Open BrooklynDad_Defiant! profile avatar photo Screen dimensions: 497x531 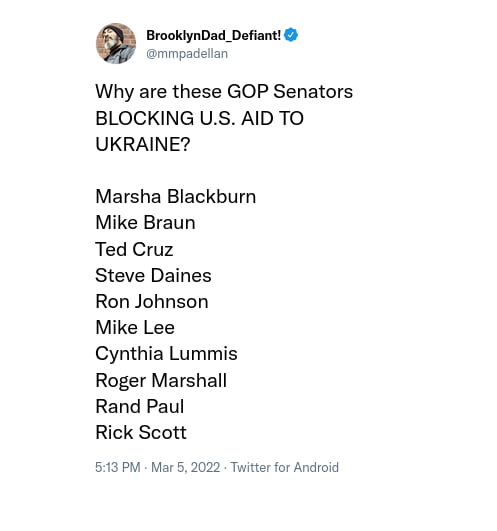116,43
